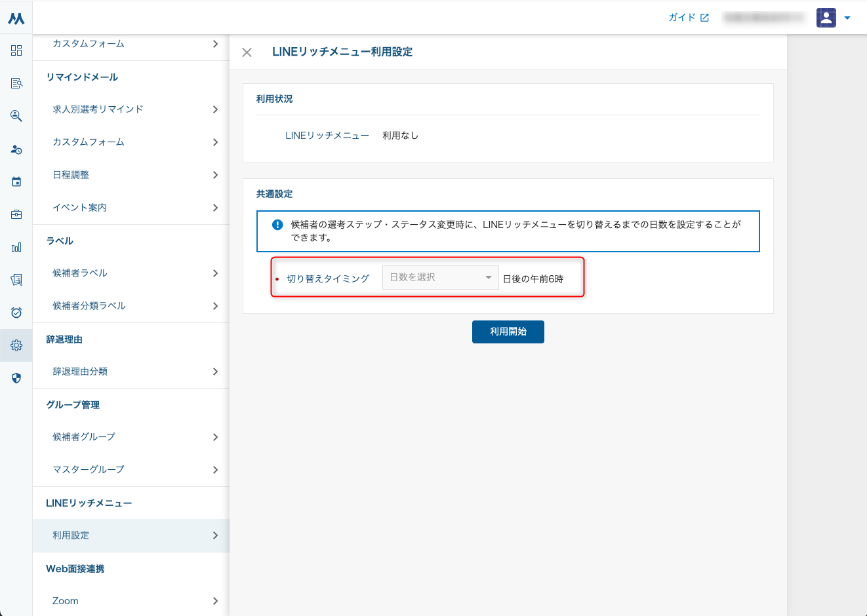867x616 pixels.
Task: Open the 辞退理由分類 menu item
Action: pyautogui.click(x=131, y=372)
